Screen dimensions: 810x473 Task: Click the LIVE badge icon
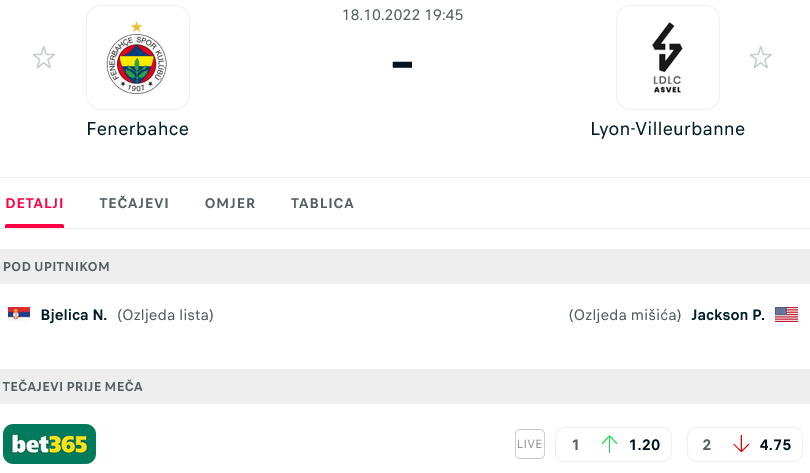pyautogui.click(x=529, y=444)
